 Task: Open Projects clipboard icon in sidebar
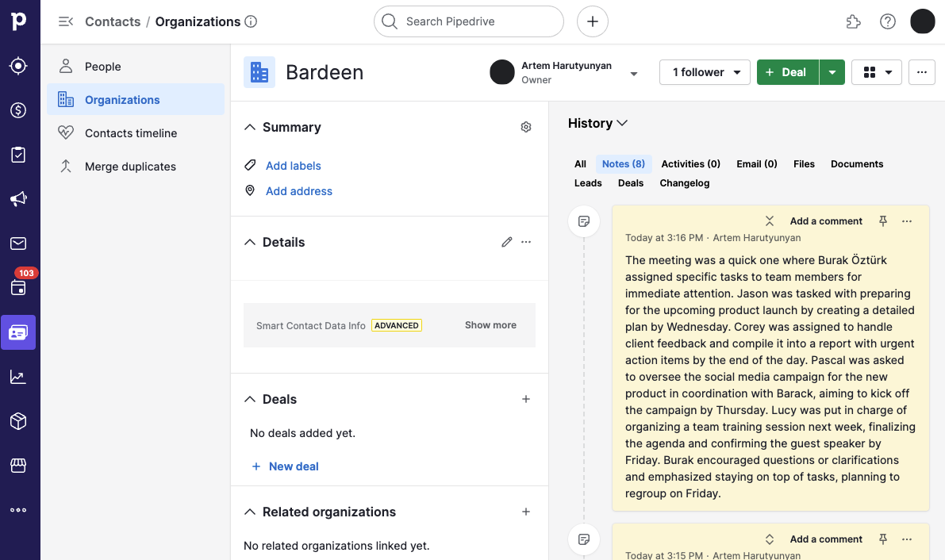click(18, 155)
